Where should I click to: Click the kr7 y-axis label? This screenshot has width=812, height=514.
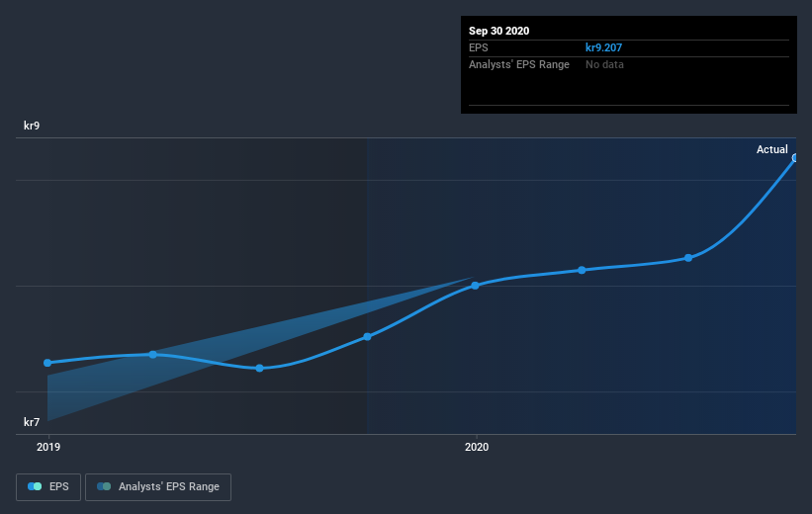[x=32, y=422]
